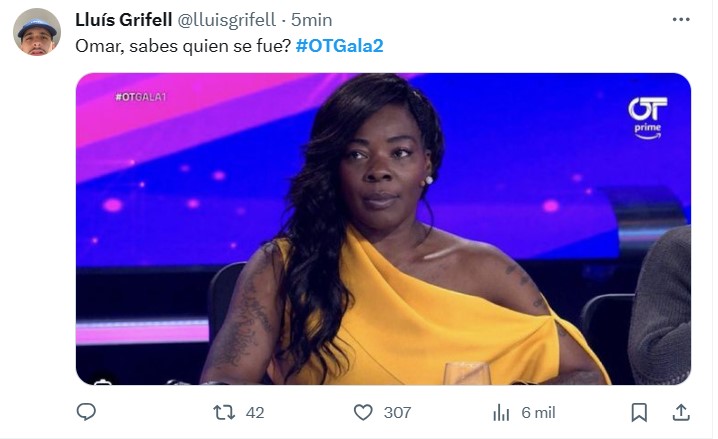718x439 pixels.
Task: Click the share upload arrow icon
Action: [681, 412]
